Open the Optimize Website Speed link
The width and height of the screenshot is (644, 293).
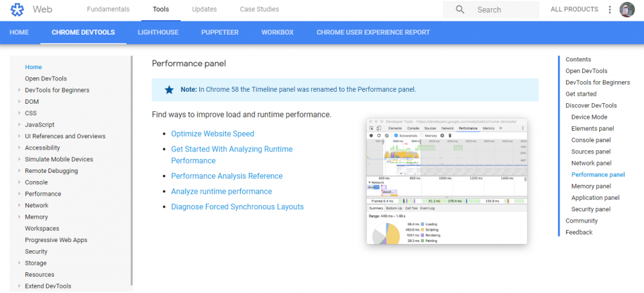click(213, 134)
